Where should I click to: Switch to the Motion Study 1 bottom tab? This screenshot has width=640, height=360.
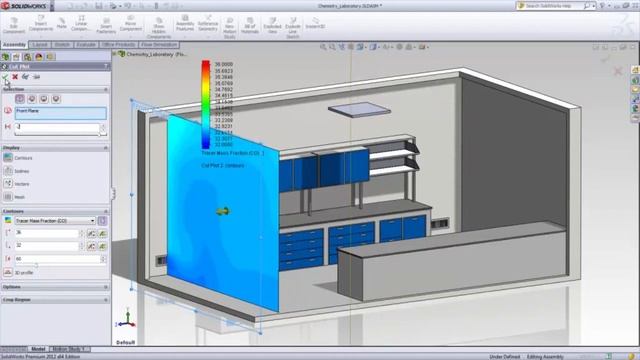coord(69,349)
